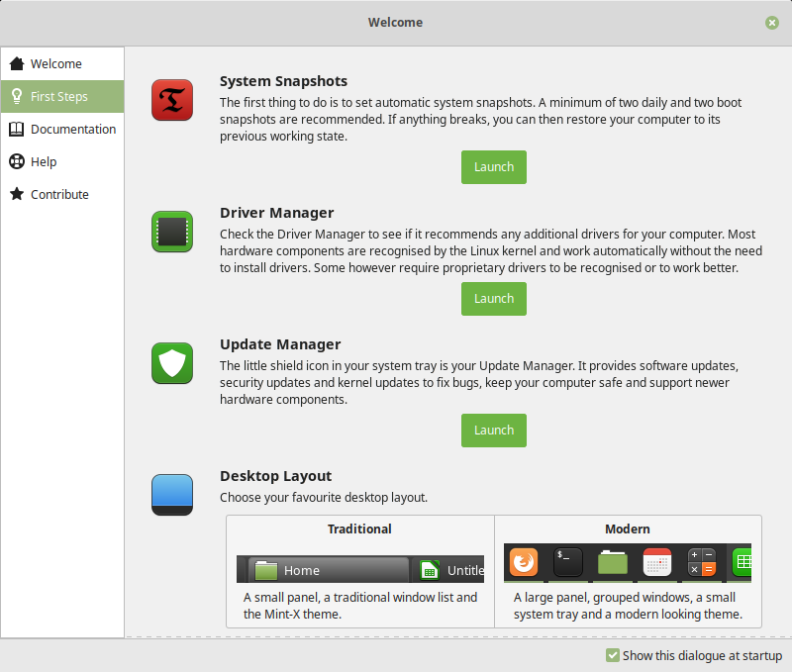
Task: Untick Show this dialogue at startup
Action: (x=613, y=655)
